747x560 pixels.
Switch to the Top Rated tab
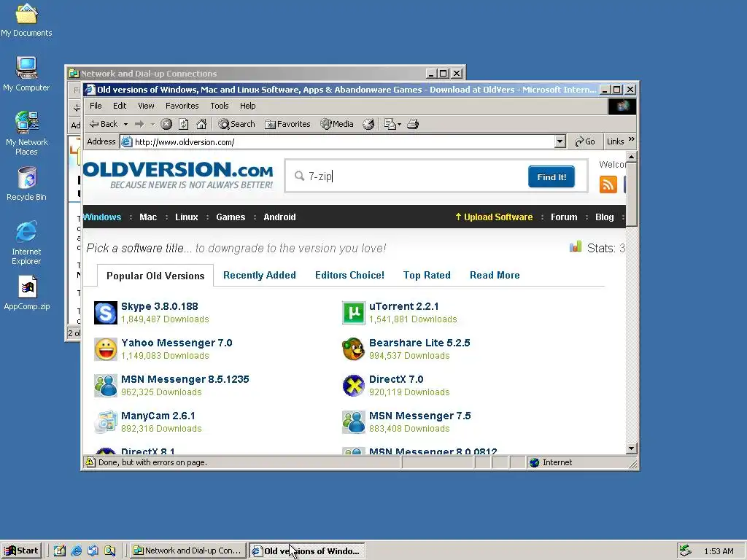pyautogui.click(x=427, y=275)
